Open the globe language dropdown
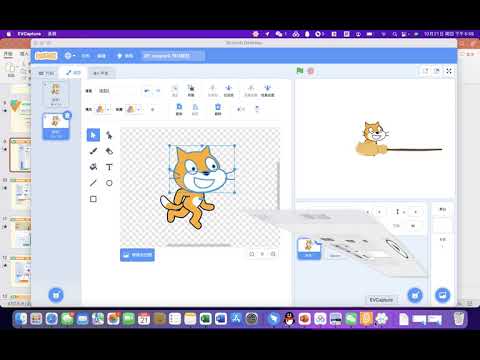Image resolution: width=480 pixels, height=360 pixels. pos(70,56)
